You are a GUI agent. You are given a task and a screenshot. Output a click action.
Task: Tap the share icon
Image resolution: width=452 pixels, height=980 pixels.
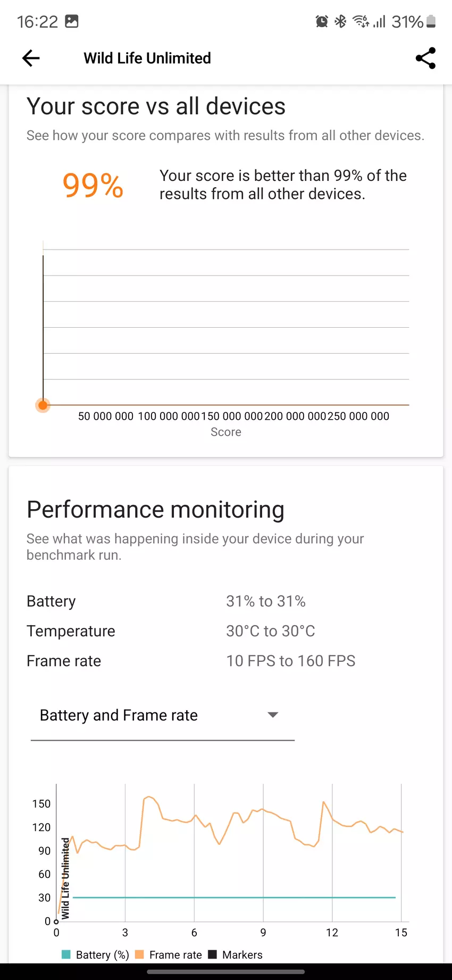425,58
